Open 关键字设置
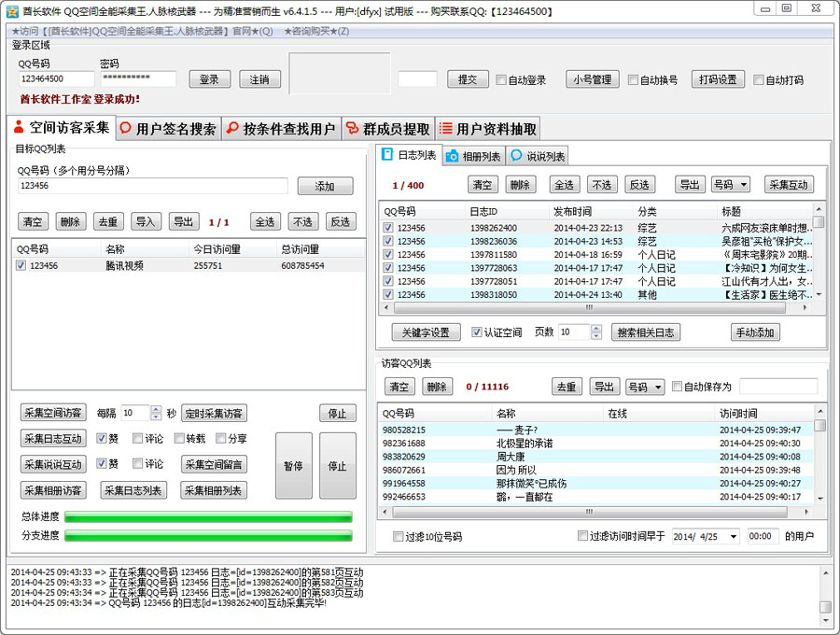The image size is (840, 635). click(x=426, y=332)
